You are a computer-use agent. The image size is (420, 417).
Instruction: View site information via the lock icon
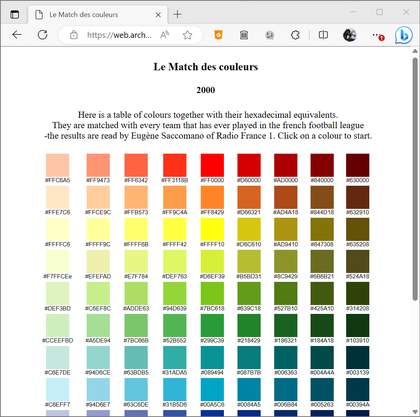coord(74,35)
